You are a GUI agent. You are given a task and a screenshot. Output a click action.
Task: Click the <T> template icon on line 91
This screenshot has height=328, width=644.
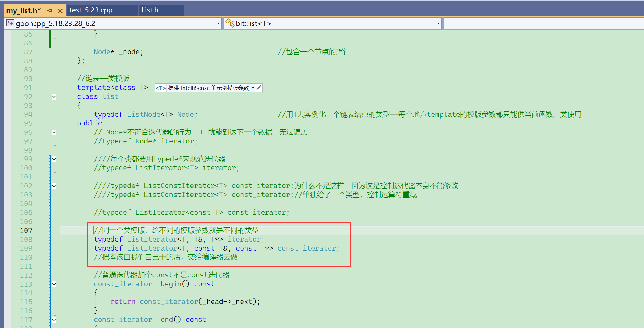[x=161, y=88]
